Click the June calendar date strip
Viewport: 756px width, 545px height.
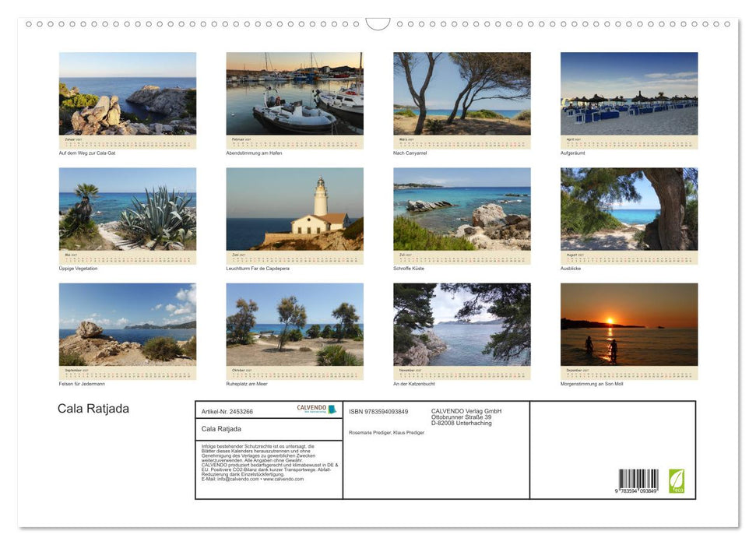click(x=294, y=257)
